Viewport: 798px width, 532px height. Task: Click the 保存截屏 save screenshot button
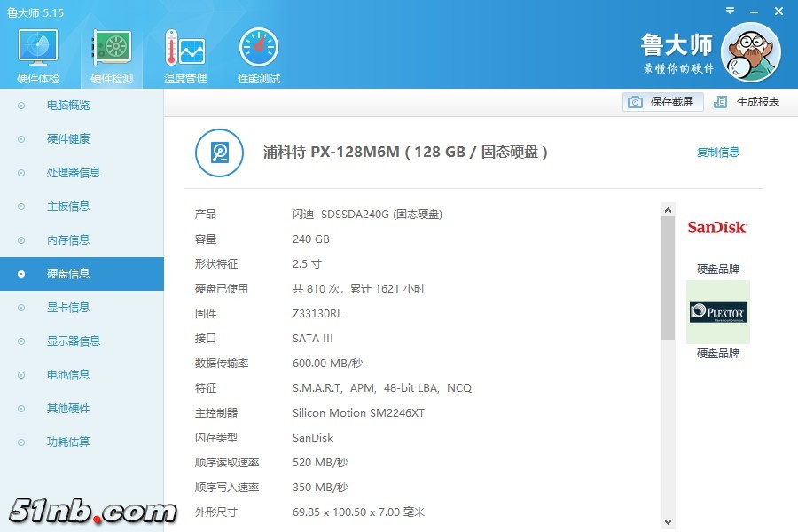[x=662, y=102]
